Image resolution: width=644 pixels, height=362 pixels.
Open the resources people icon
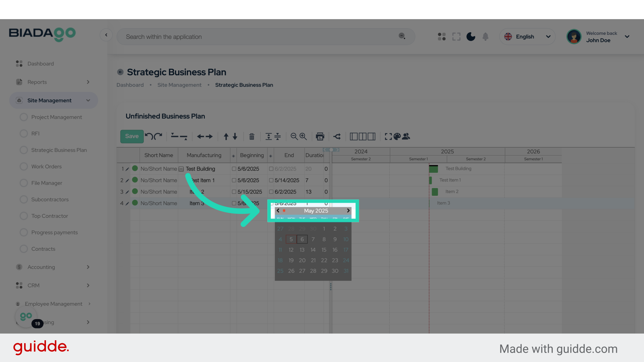point(406,136)
